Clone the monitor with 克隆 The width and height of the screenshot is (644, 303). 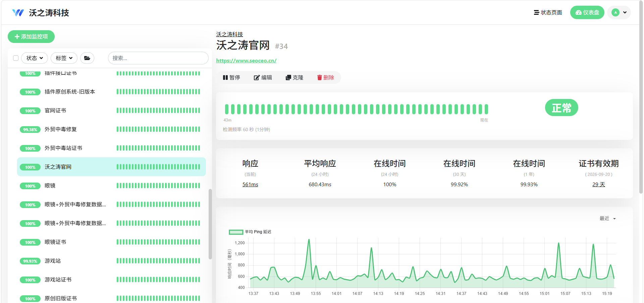pos(294,78)
